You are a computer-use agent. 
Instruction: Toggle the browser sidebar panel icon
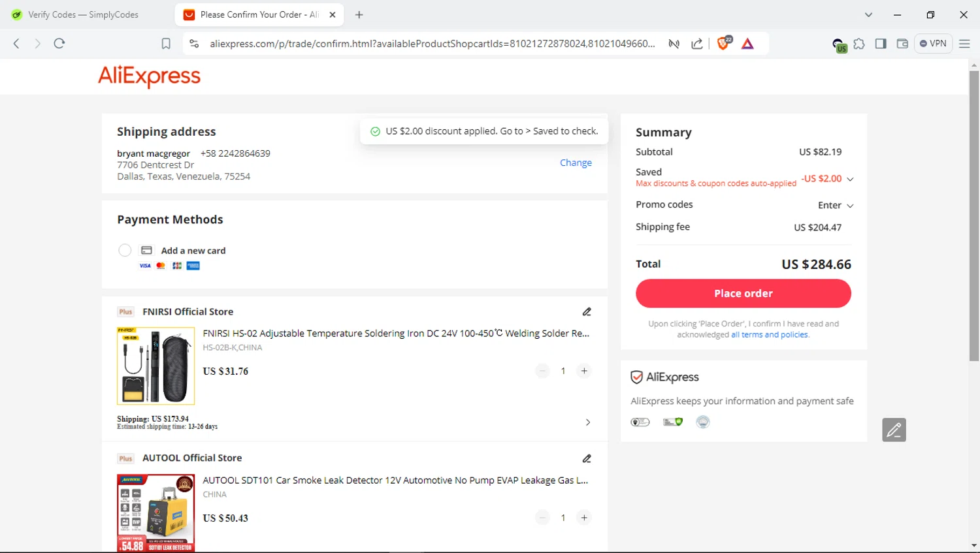(x=881, y=44)
